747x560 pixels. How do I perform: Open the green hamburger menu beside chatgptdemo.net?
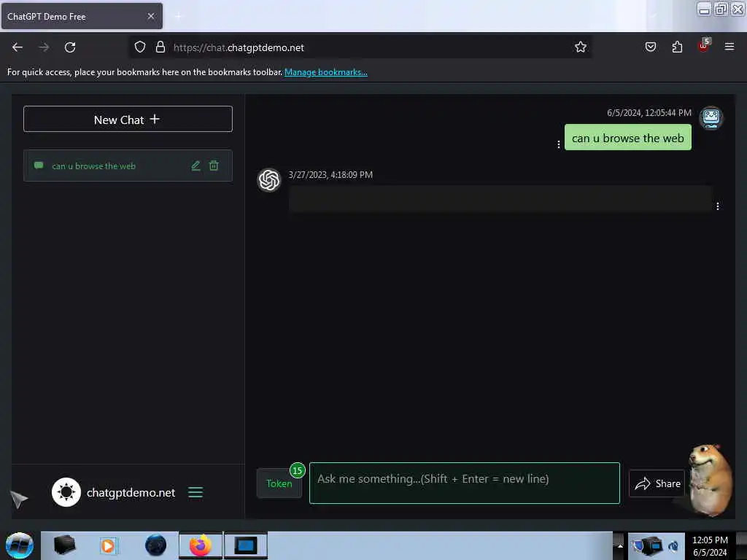[x=196, y=492]
